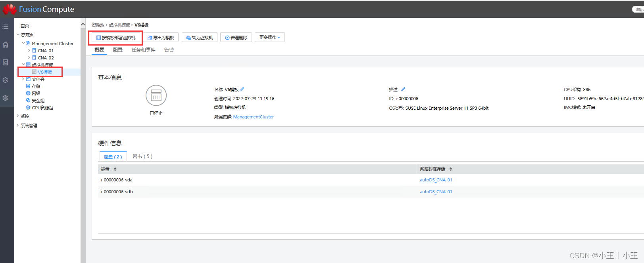This screenshot has height=263, width=644.
Task: Click the CNA-01 host icon
Action: pos(34,50)
